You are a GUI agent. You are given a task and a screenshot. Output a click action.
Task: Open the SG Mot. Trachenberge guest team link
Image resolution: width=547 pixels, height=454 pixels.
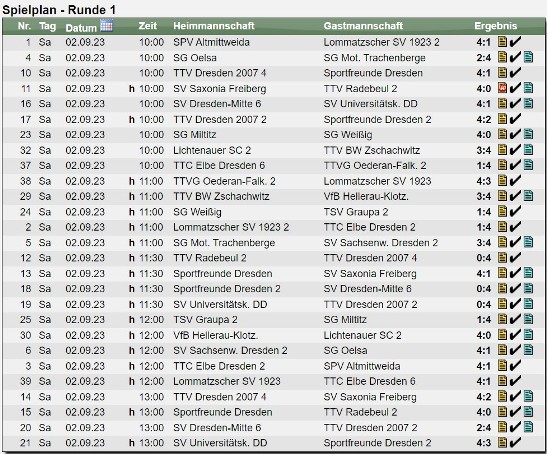tap(374, 58)
